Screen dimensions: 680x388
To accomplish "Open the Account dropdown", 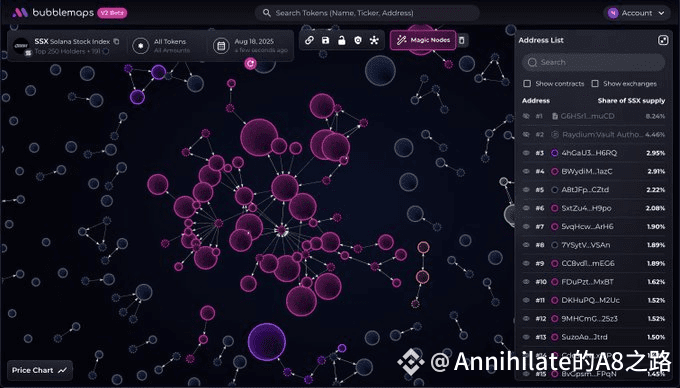I will click(636, 13).
